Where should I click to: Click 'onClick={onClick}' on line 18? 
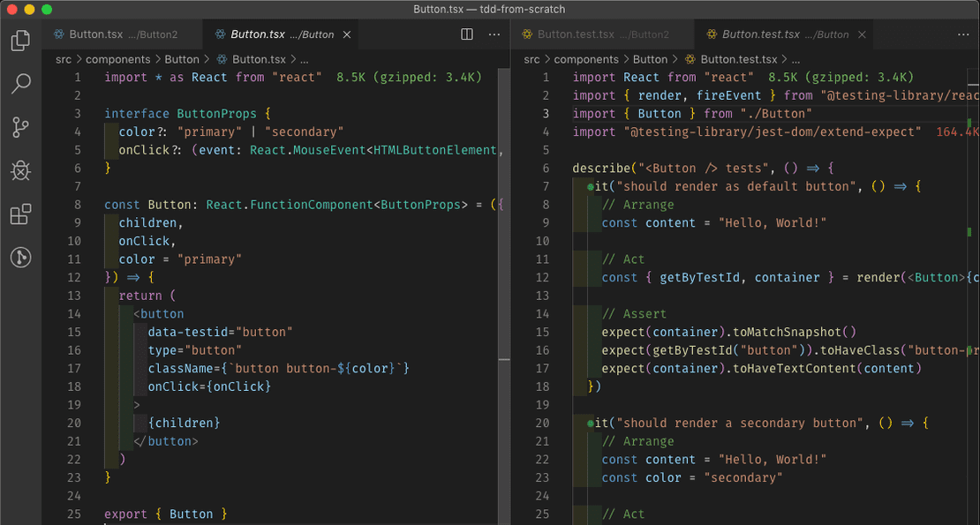209,386
